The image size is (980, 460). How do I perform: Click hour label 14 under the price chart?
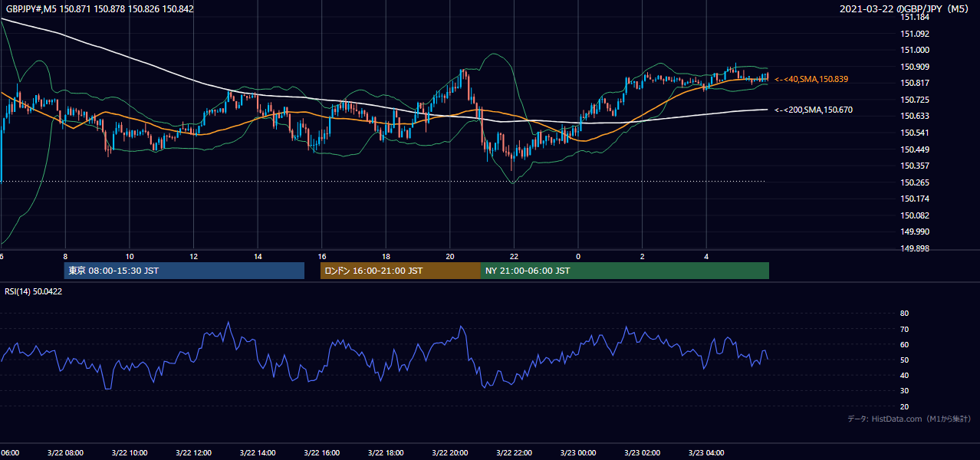click(x=258, y=257)
